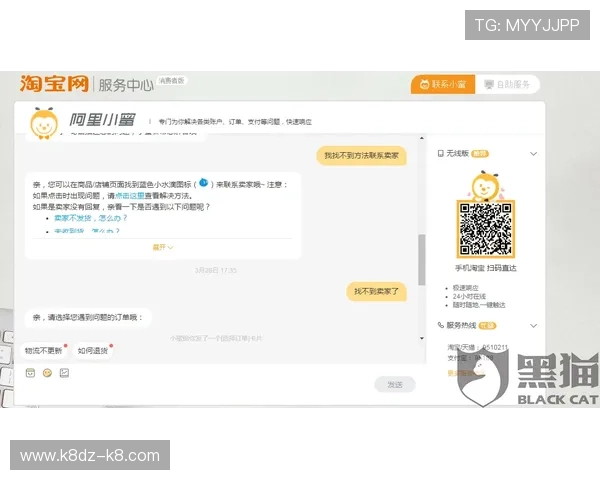Viewport: 600px width, 480px height.
Task: Click the 亲，请选择您遇到问题的订单哦 message
Action: [88, 317]
